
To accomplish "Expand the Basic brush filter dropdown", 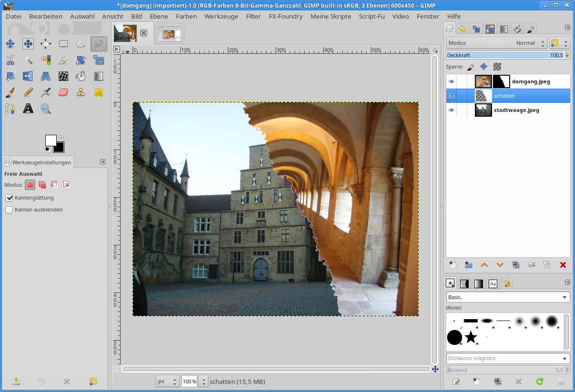I will point(508,297).
